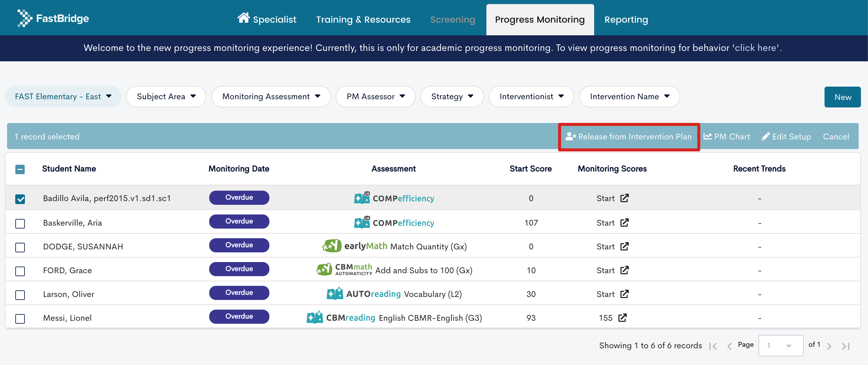Check the Larson, Oliver checkbox

[x=20, y=295]
